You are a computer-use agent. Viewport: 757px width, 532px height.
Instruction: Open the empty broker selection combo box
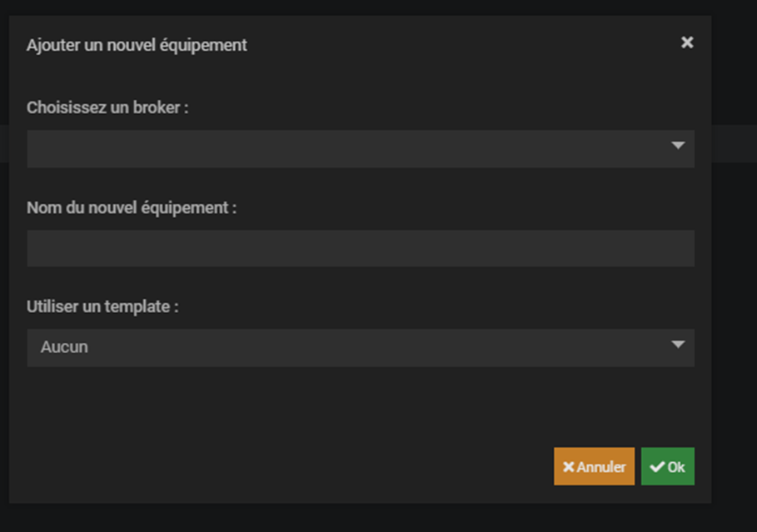coord(350,148)
